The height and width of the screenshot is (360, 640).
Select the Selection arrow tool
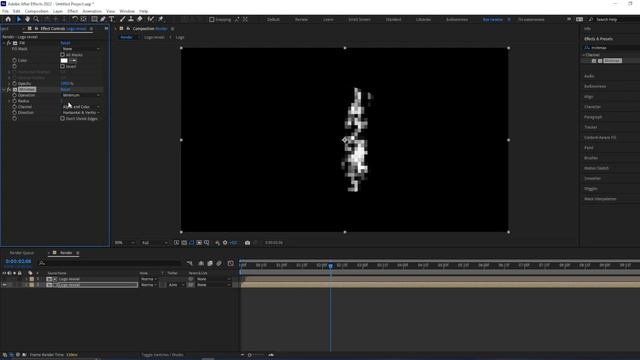coord(19,19)
